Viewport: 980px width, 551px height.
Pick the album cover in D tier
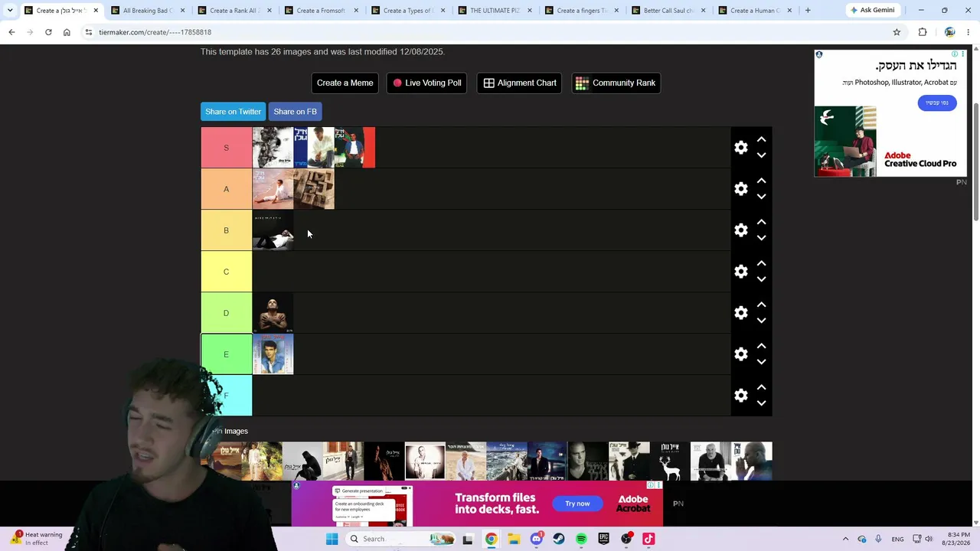(273, 313)
